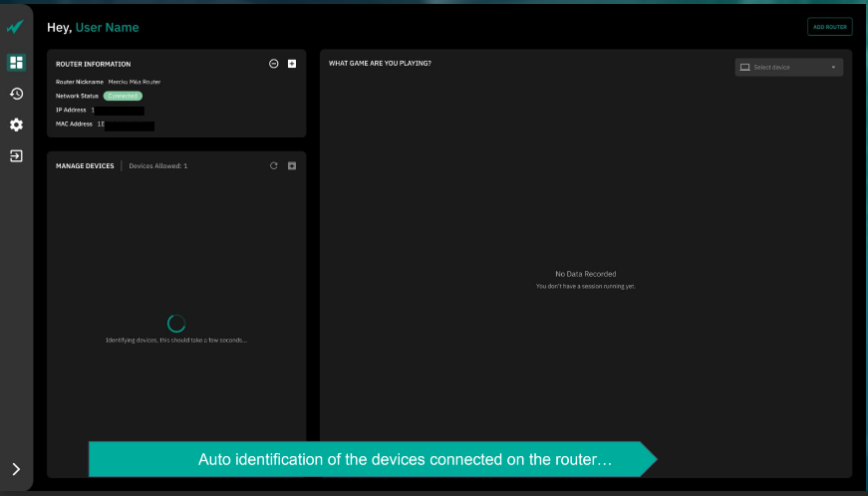Expand the sidebar with bottom chevron
Screen dimensions: 868x496
(16, 469)
